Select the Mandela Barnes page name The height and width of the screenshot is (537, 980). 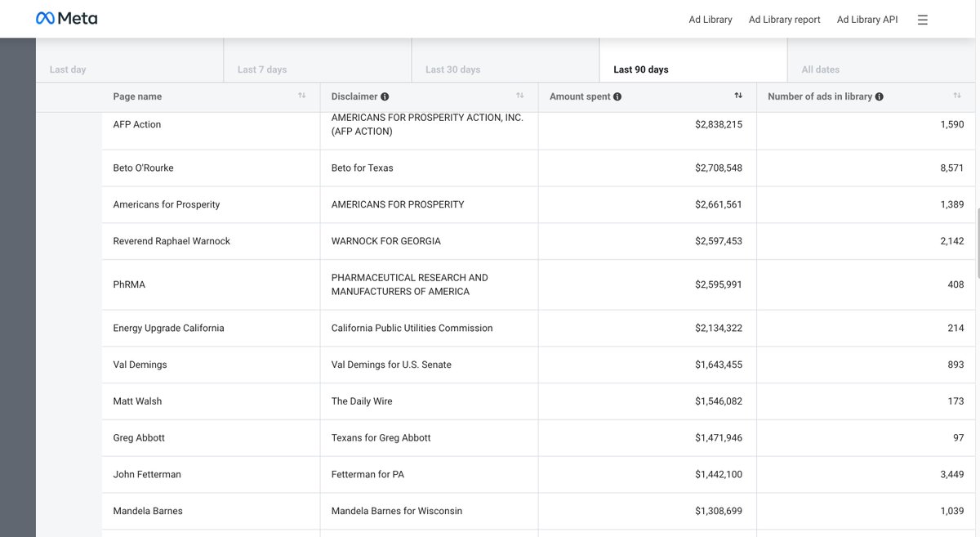tap(148, 511)
